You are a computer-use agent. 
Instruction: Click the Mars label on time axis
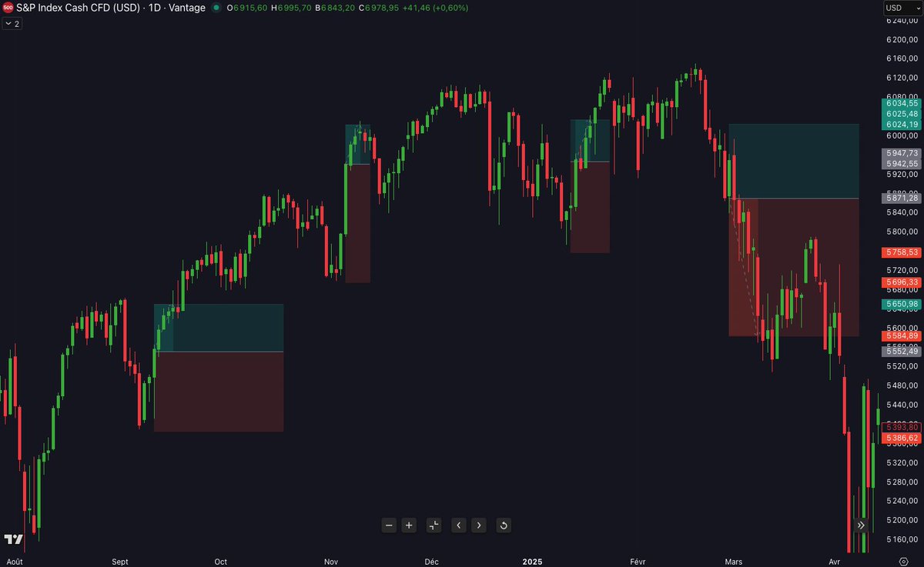[x=734, y=562]
